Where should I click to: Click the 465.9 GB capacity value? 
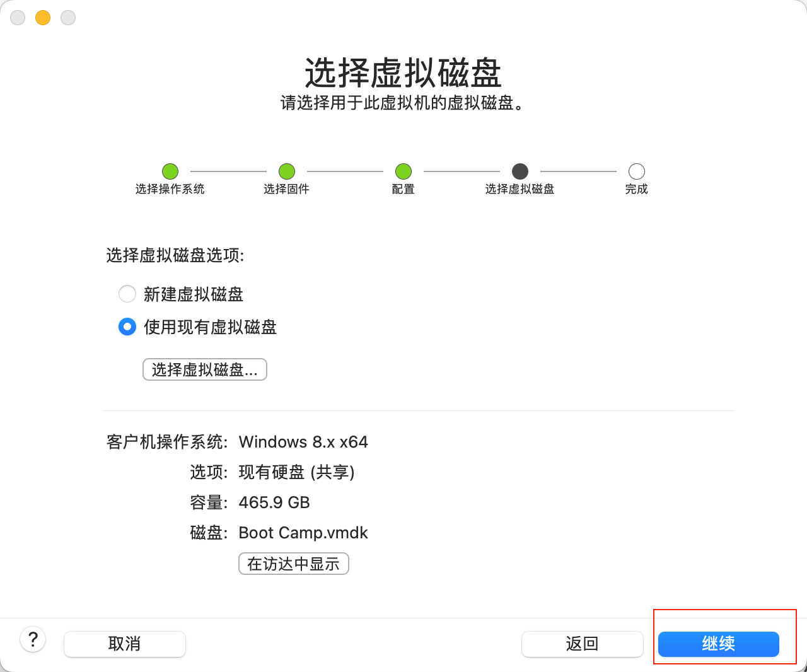coord(274,502)
